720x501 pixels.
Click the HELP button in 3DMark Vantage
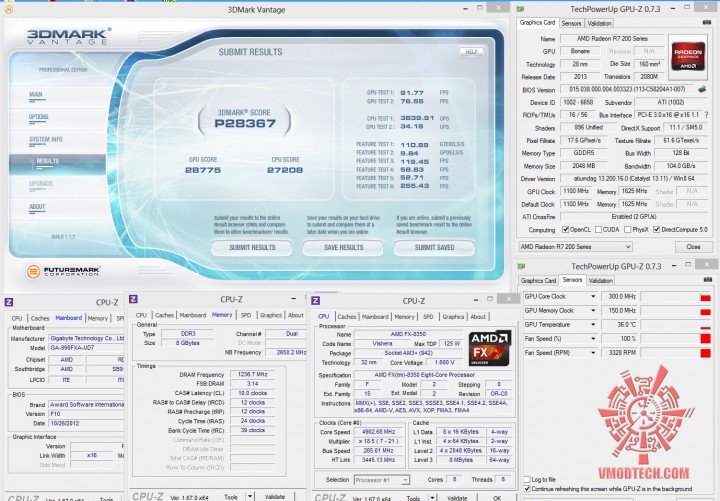pos(471,52)
